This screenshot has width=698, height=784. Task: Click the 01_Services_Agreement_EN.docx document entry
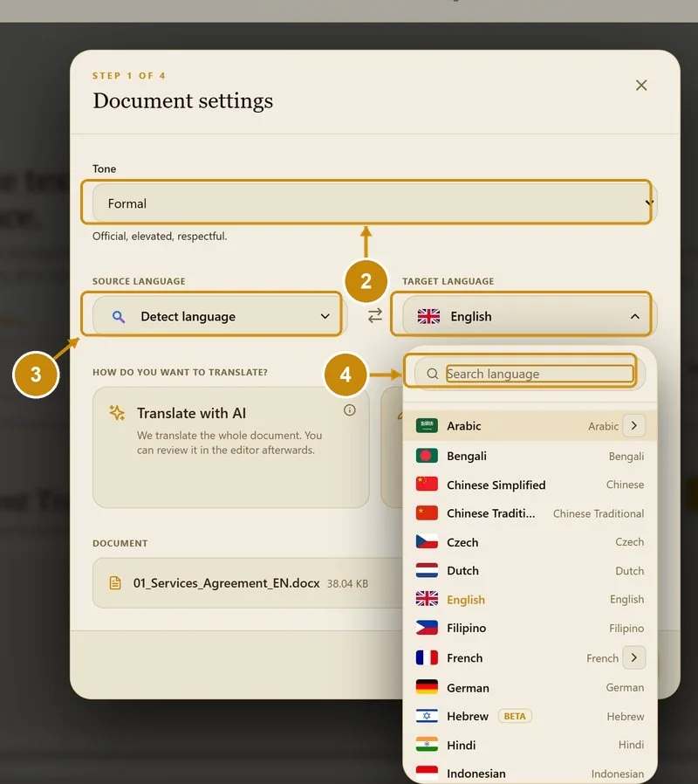tap(248, 583)
